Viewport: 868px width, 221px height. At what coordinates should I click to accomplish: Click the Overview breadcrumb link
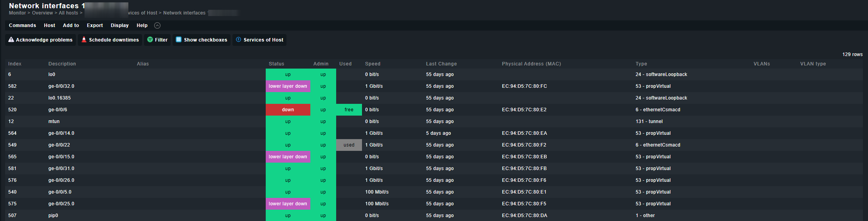42,13
